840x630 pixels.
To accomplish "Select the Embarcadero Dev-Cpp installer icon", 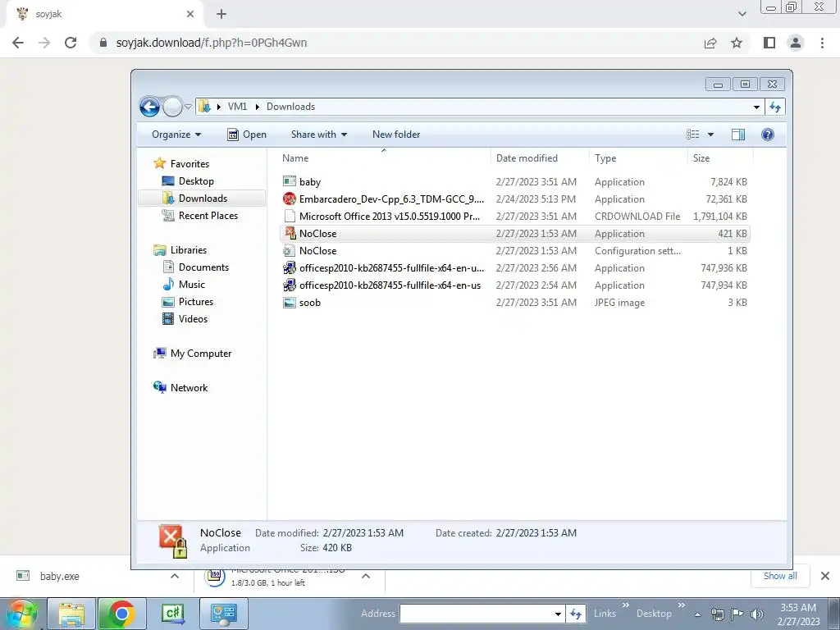I will 290,199.
